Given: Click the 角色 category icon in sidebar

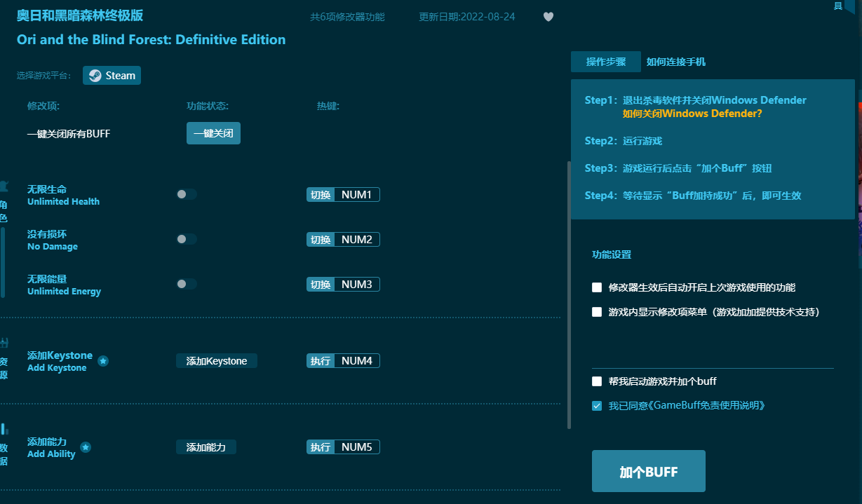Looking at the screenshot, I should pyautogui.click(x=4, y=186).
